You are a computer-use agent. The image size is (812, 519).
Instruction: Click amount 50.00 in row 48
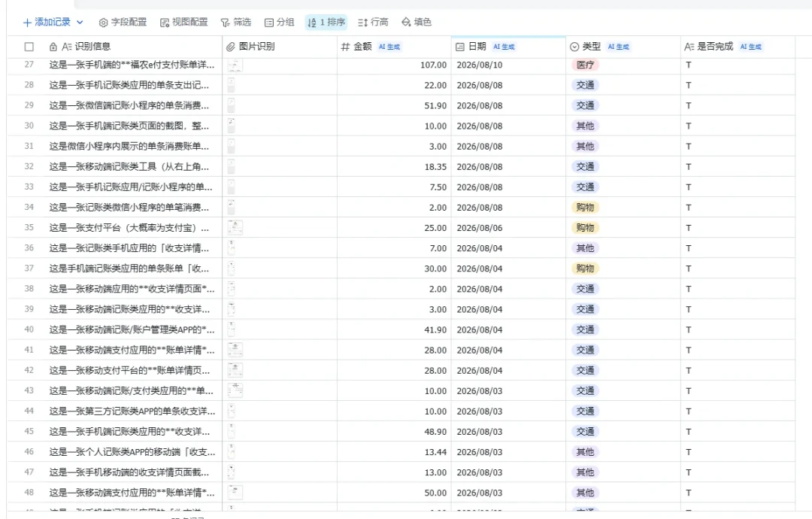pos(394,492)
